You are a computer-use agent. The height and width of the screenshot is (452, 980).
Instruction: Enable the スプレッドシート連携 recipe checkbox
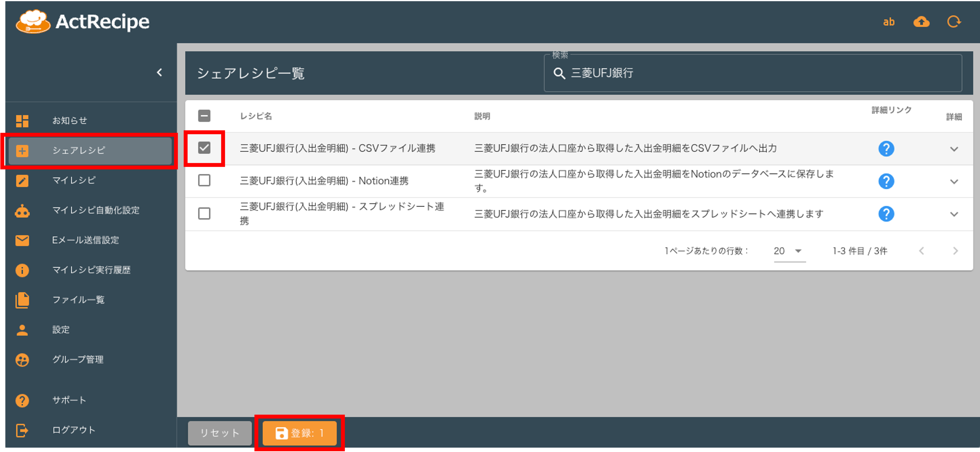click(x=204, y=214)
